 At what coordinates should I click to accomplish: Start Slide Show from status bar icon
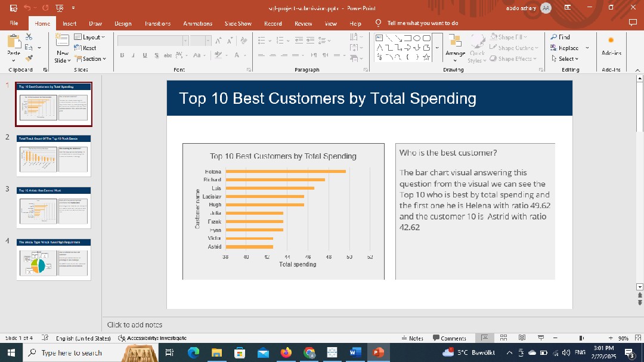(541, 338)
